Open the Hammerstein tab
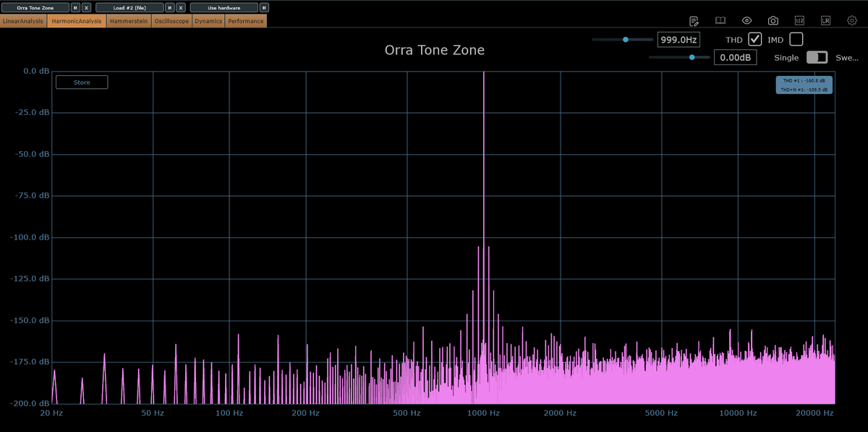Screen dimensions: 868x432 [129, 21]
